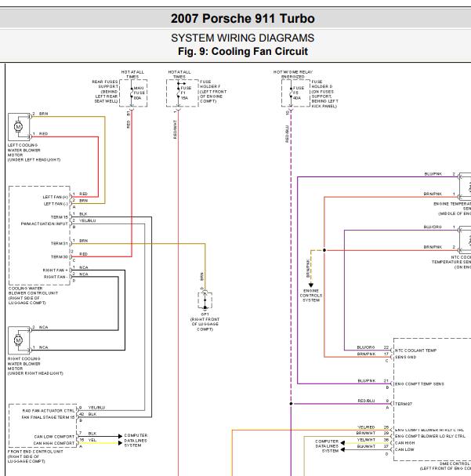
Task: Click the arrow beside the BLK/WHT CAN Low wire
Action: (342, 449)
